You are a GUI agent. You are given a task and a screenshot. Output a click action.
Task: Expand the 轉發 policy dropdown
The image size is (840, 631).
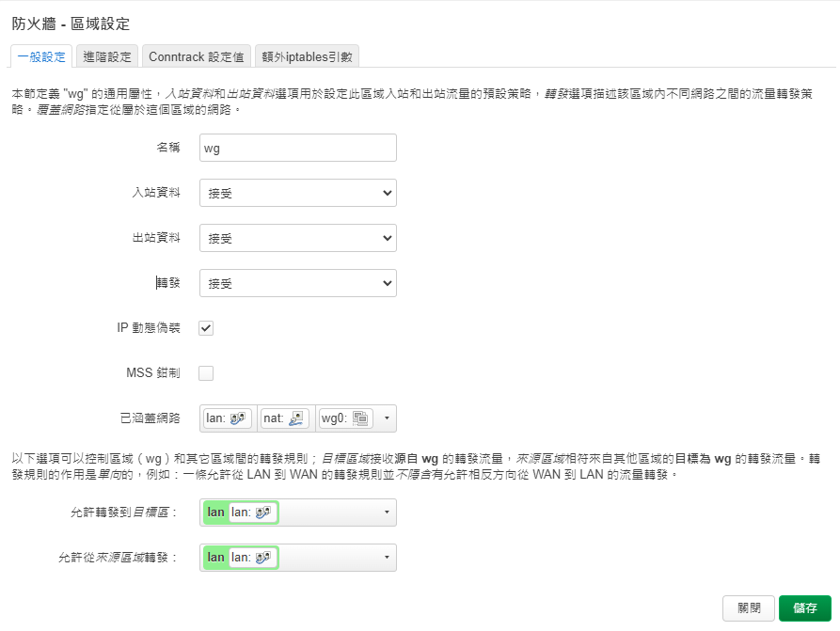(298, 283)
